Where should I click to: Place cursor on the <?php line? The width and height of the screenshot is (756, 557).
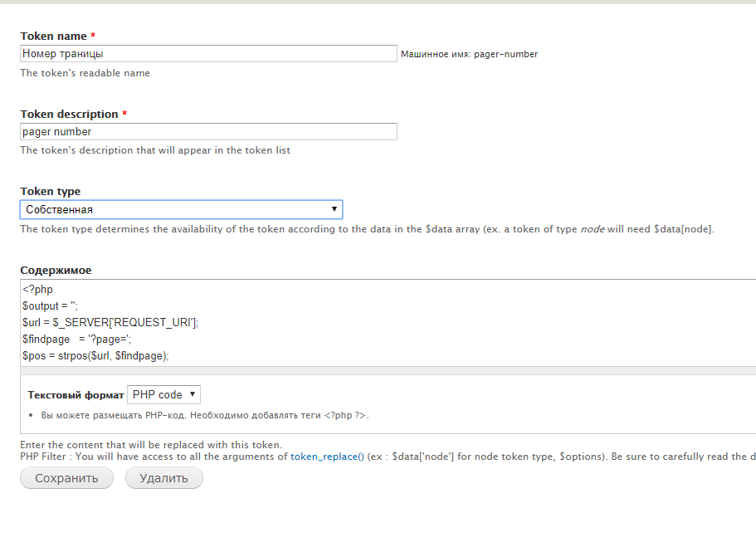(x=38, y=290)
